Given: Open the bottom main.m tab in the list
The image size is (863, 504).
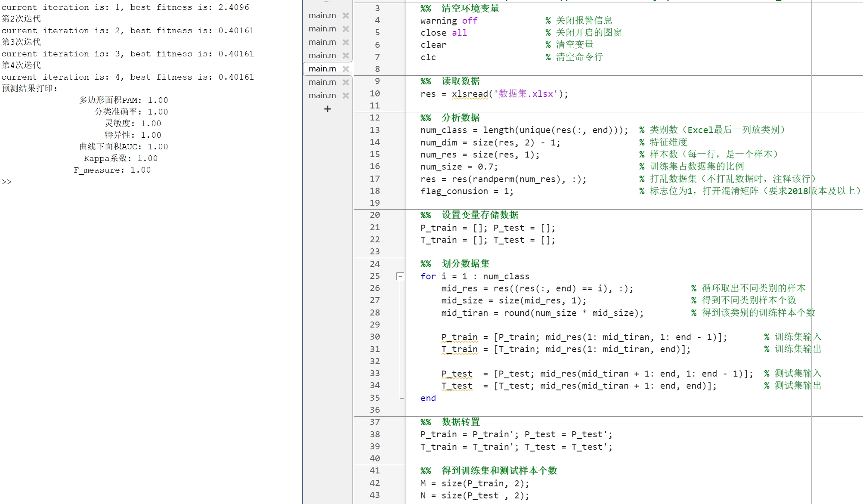Looking at the screenshot, I should click(x=322, y=96).
